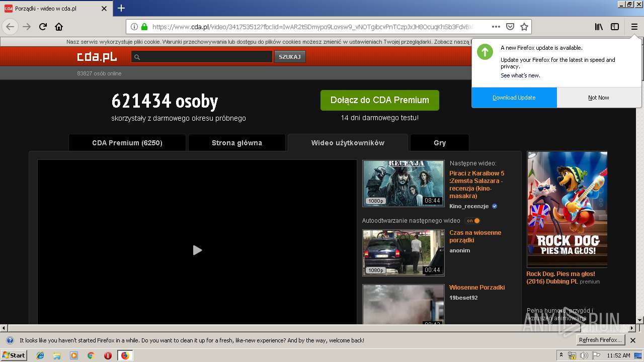Click Download Update in Firefox notification
This screenshot has height=362, width=644.
(514, 98)
